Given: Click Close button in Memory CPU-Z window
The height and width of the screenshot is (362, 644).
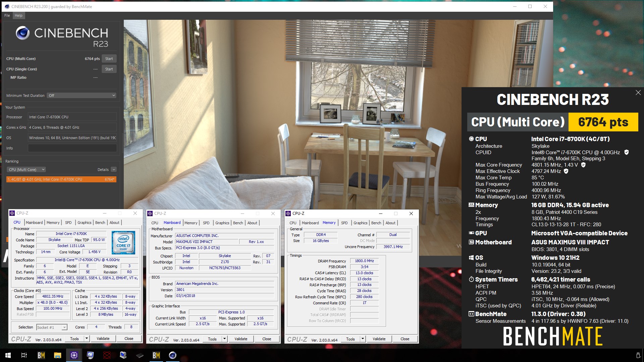Looking at the screenshot, I should [405, 339].
